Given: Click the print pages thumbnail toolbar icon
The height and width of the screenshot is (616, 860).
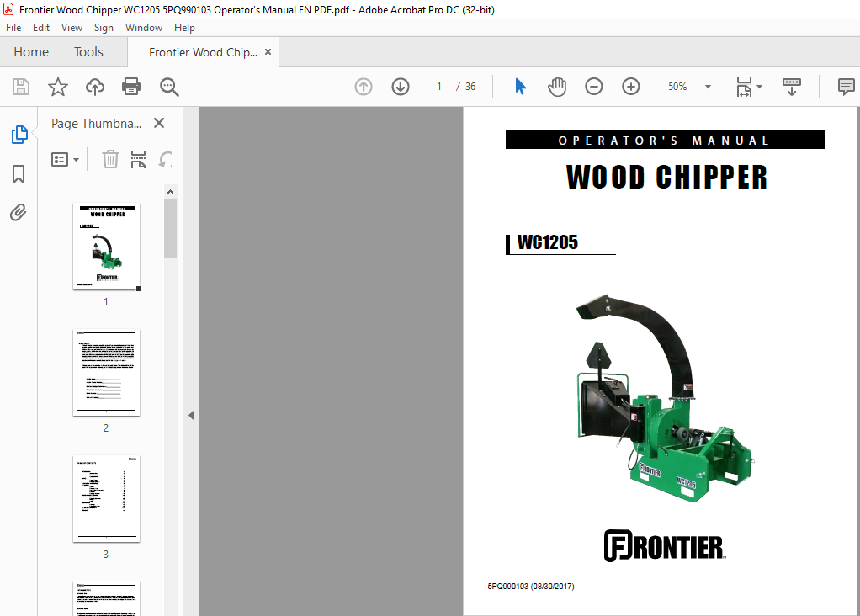Looking at the screenshot, I should tap(138, 159).
